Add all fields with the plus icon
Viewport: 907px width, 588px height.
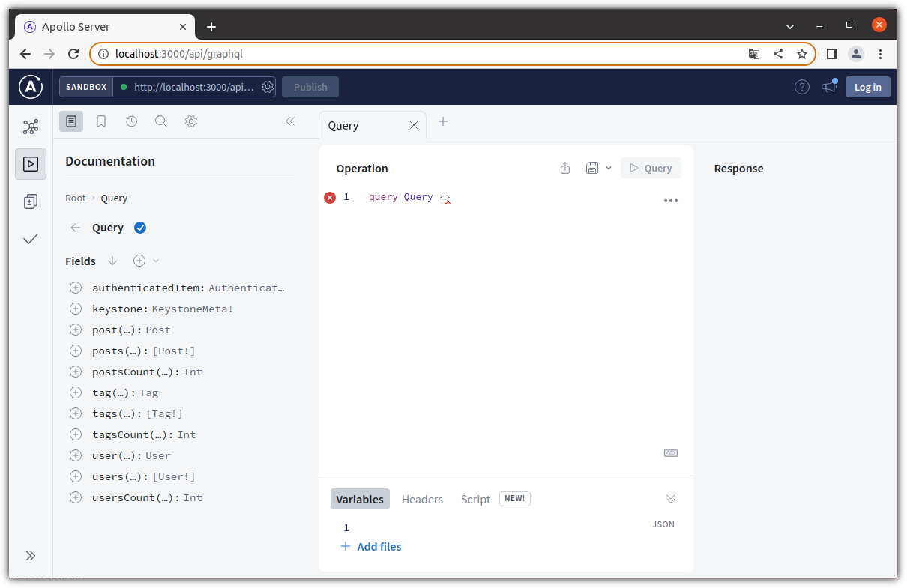pos(139,261)
